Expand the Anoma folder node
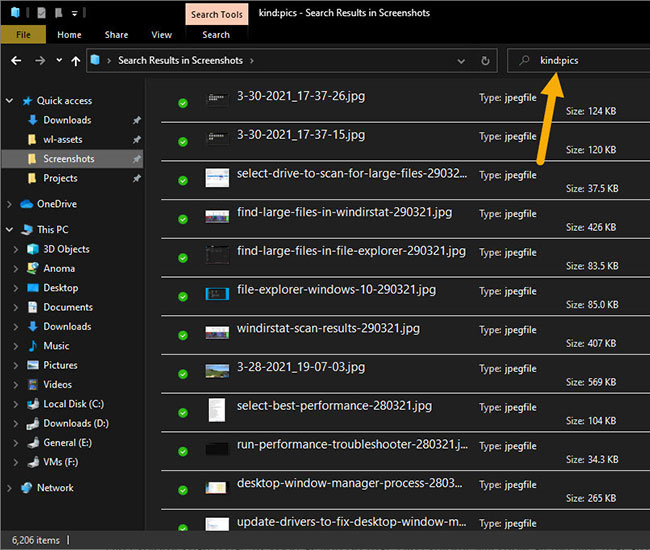The width and height of the screenshot is (650, 550). pyautogui.click(x=15, y=269)
